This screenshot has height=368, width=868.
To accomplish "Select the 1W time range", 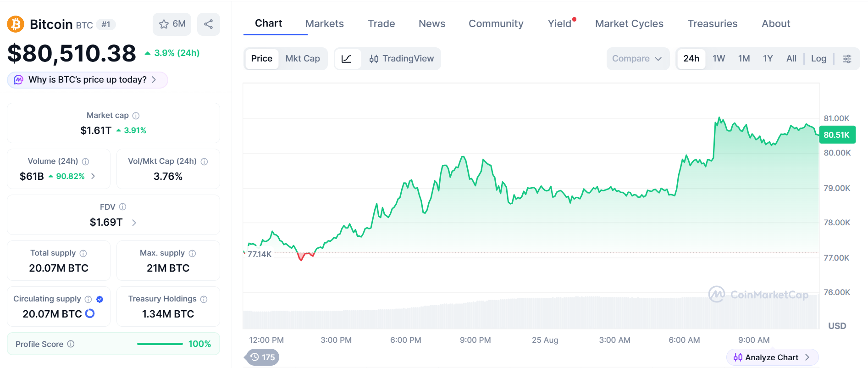I will click(719, 59).
